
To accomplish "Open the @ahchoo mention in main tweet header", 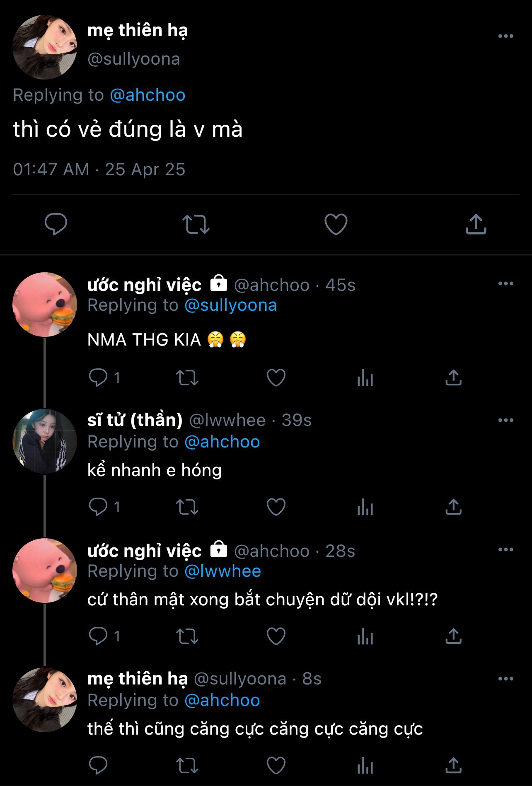I will coord(148,95).
